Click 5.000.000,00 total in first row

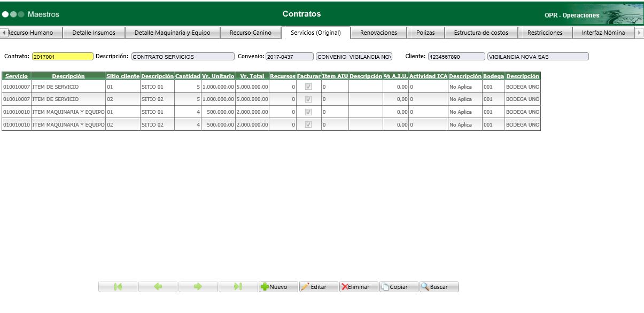coord(252,87)
